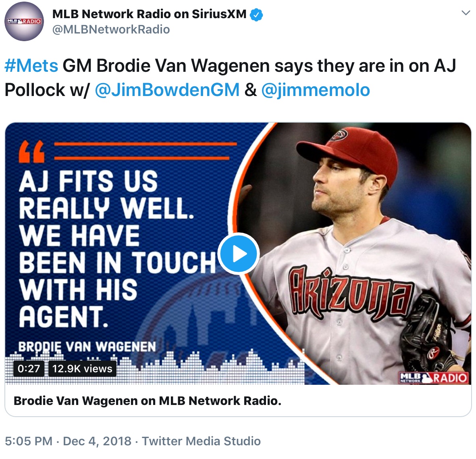Open the video caption Brodie Van Wagenen on MLB Network Radio
This screenshot has height=459, width=476.
[x=148, y=401]
